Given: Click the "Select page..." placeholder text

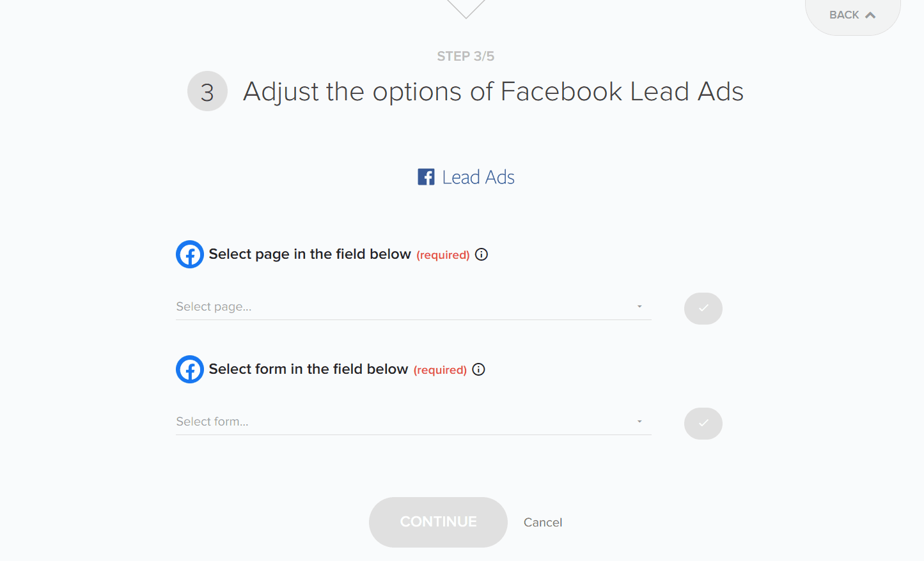Looking at the screenshot, I should [214, 307].
